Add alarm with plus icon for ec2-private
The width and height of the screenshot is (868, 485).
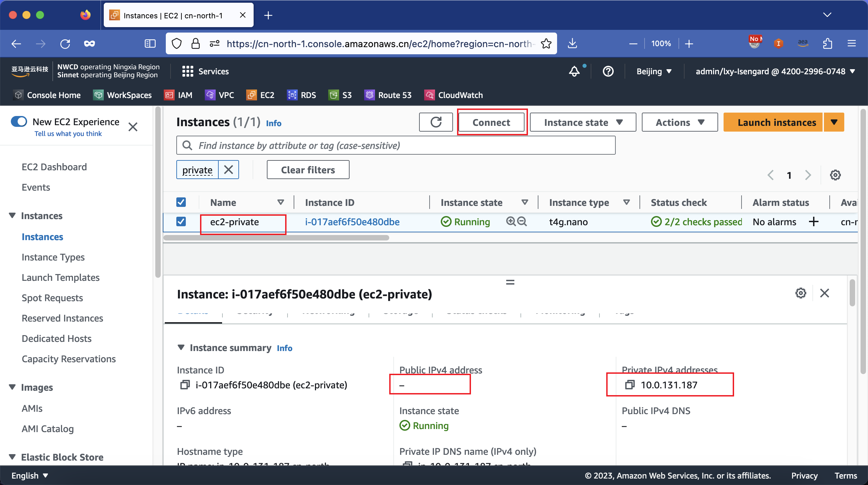click(x=813, y=222)
